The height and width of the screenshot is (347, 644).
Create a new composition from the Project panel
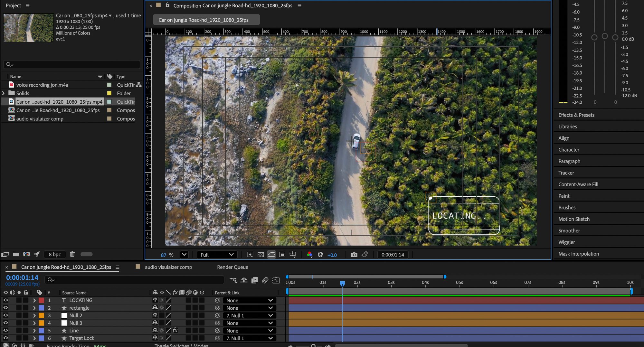click(x=26, y=254)
